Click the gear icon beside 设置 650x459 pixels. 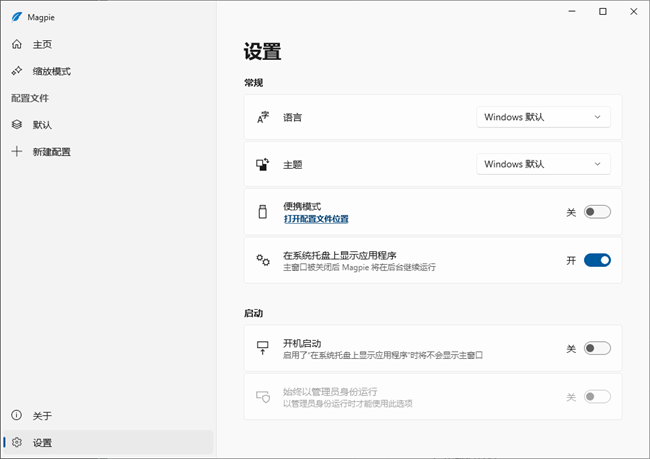point(16,442)
